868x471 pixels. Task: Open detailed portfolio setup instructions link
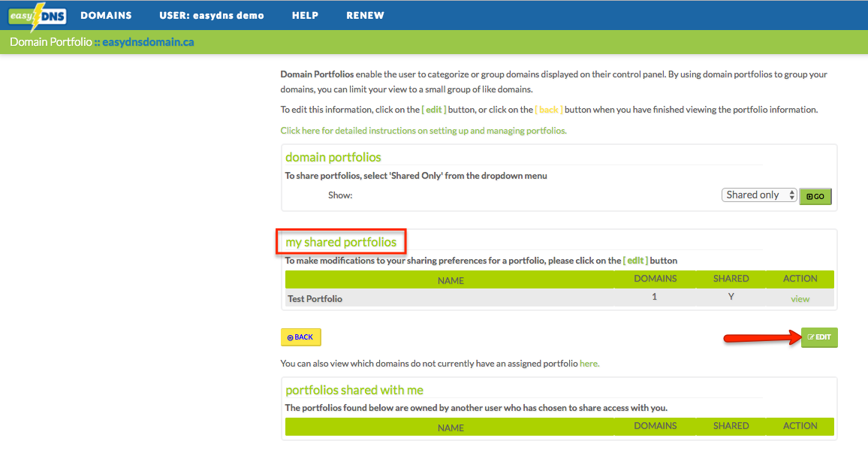click(x=423, y=131)
